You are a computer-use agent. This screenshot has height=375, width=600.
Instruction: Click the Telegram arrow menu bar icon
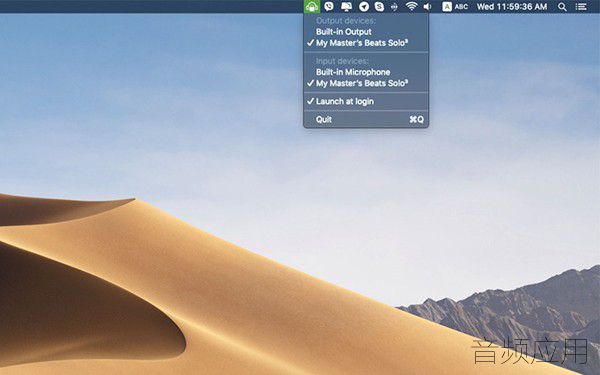[364, 7]
